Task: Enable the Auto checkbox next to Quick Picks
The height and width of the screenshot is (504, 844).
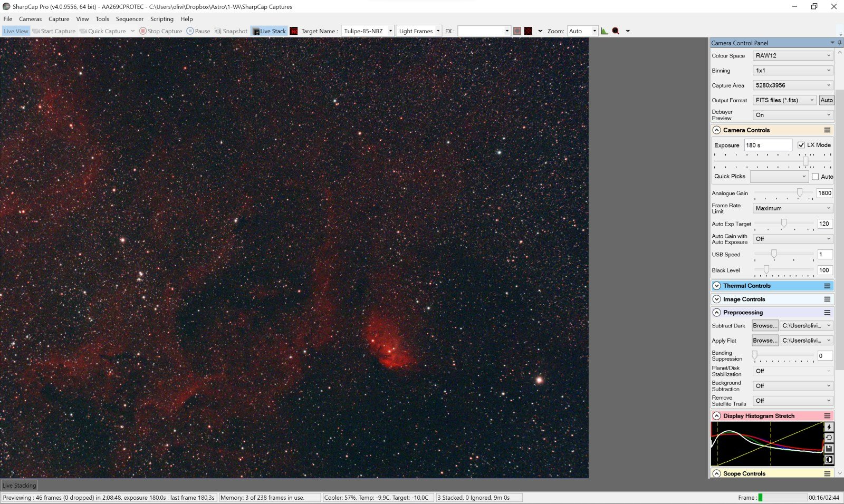Action: [x=816, y=177]
